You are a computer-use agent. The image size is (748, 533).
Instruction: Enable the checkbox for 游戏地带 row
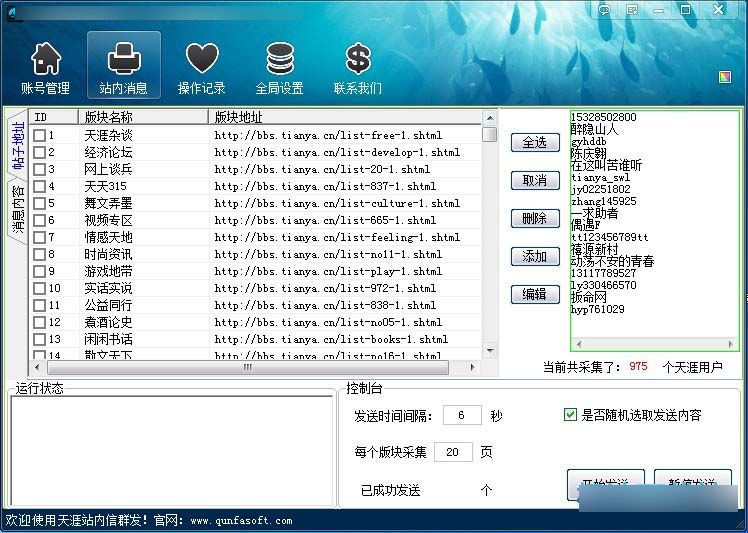(x=40, y=271)
